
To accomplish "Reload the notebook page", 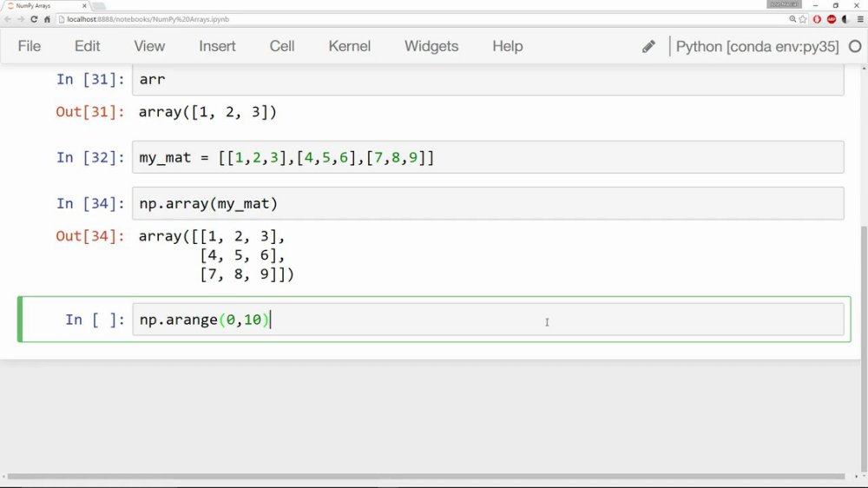I will [x=34, y=19].
